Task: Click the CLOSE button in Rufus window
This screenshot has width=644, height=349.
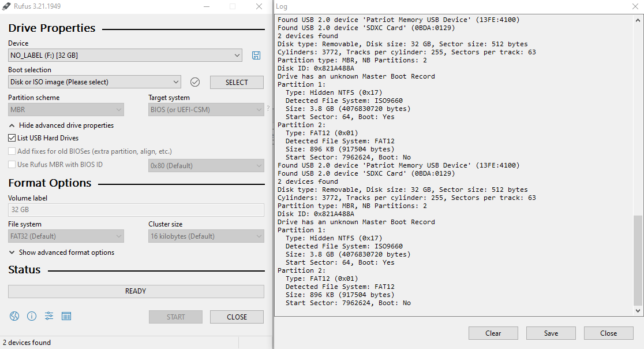Action: [x=237, y=317]
